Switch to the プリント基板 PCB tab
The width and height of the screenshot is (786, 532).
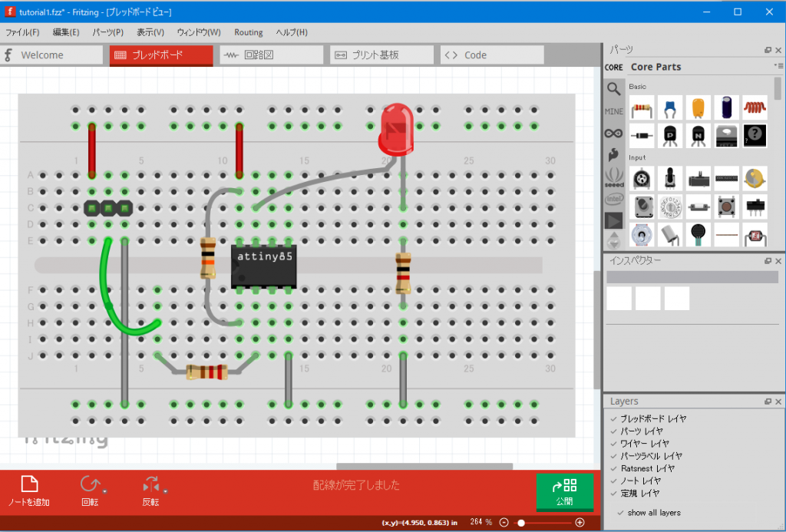[x=381, y=55]
